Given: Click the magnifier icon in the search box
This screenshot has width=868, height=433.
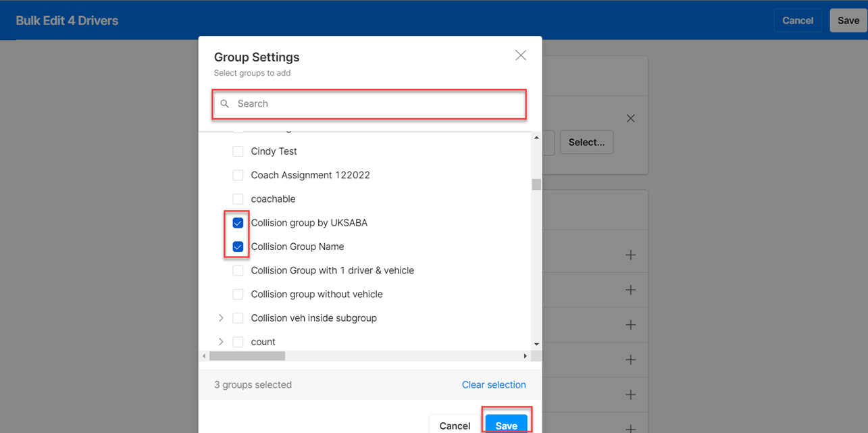Looking at the screenshot, I should (x=225, y=104).
